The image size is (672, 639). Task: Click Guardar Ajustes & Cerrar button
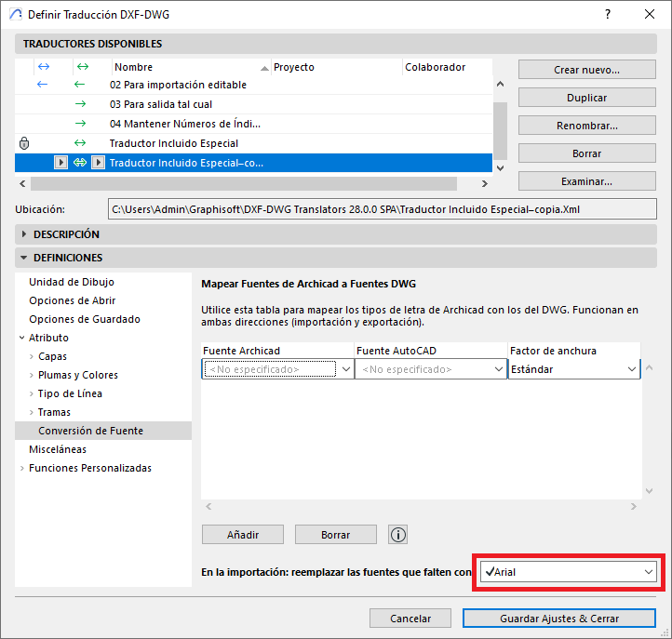pos(558,619)
